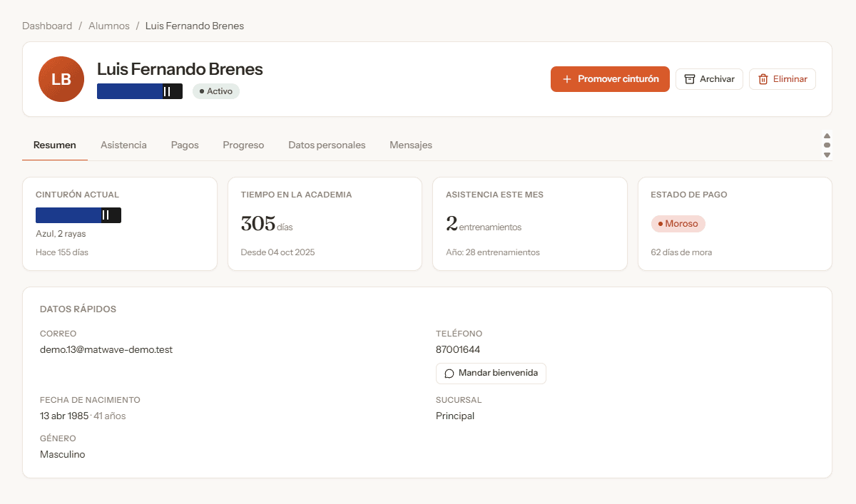Click Fecha de Nacimiento label

coord(90,400)
